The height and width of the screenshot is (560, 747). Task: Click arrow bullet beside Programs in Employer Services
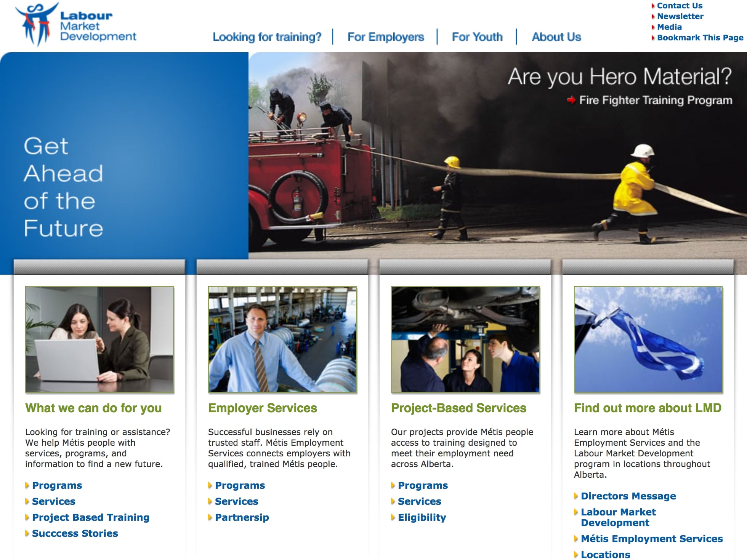[x=210, y=485]
